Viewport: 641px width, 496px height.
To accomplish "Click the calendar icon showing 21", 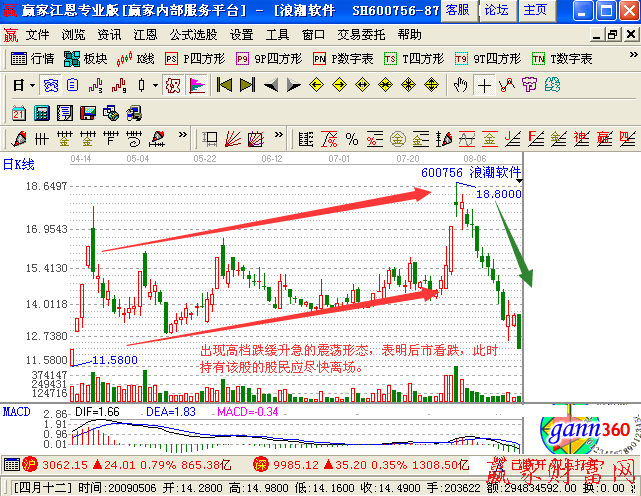I will [x=19, y=111].
